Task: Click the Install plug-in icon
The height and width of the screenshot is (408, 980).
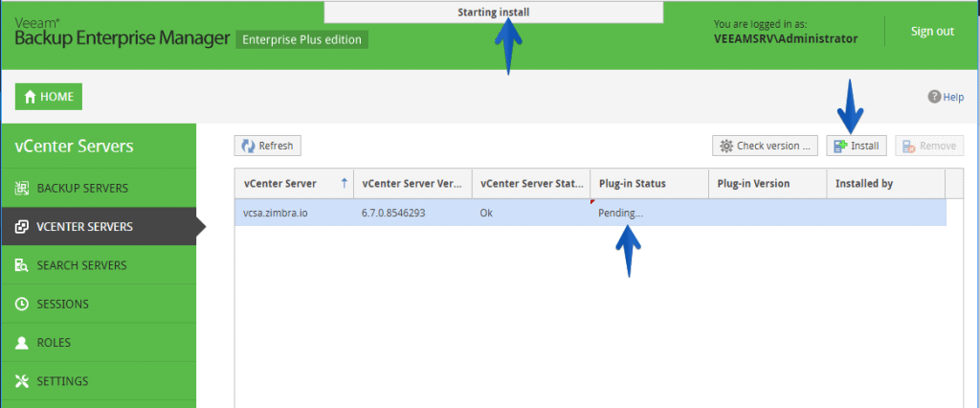Action: pyautogui.click(x=840, y=146)
